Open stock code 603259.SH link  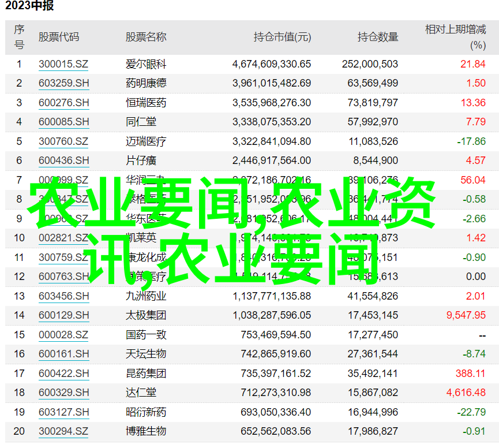[x=63, y=83]
